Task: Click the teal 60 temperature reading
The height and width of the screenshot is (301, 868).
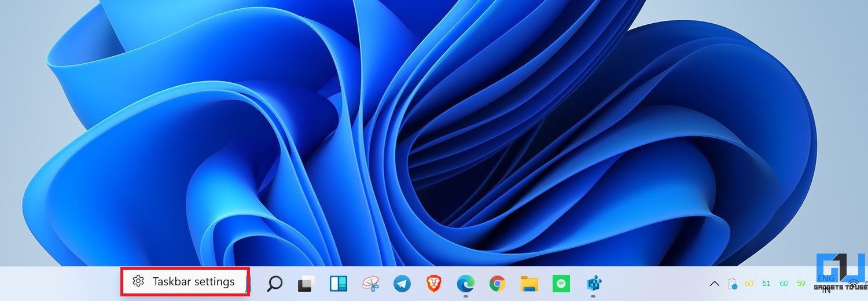Action: [784, 284]
